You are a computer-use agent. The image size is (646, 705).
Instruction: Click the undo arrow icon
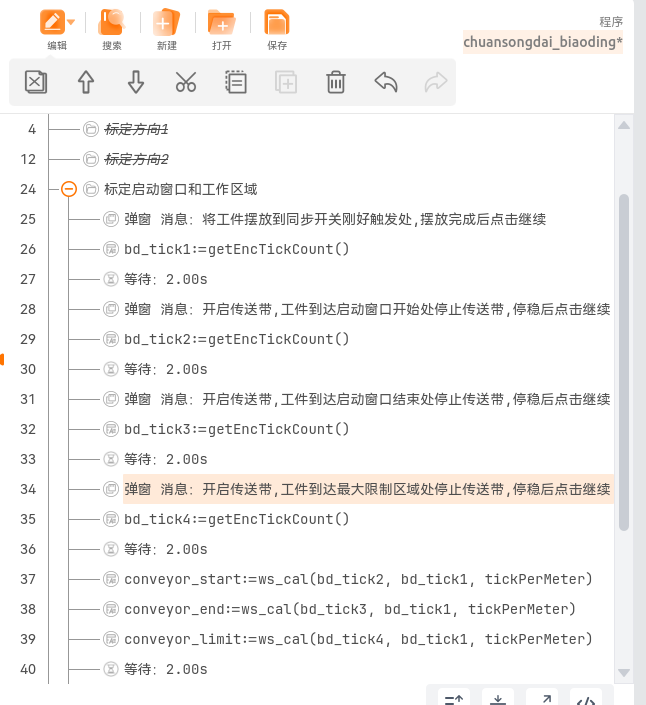(x=386, y=82)
